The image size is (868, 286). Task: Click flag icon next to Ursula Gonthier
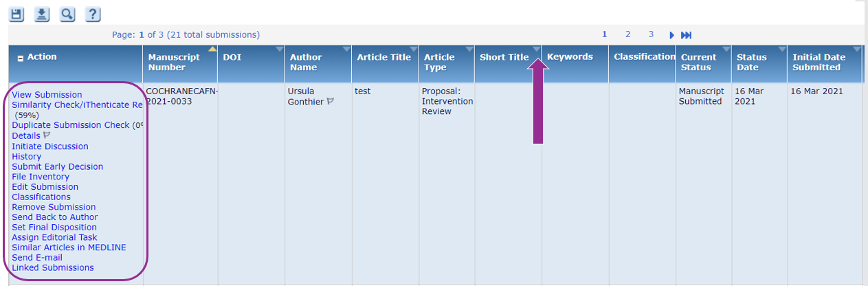click(x=331, y=102)
